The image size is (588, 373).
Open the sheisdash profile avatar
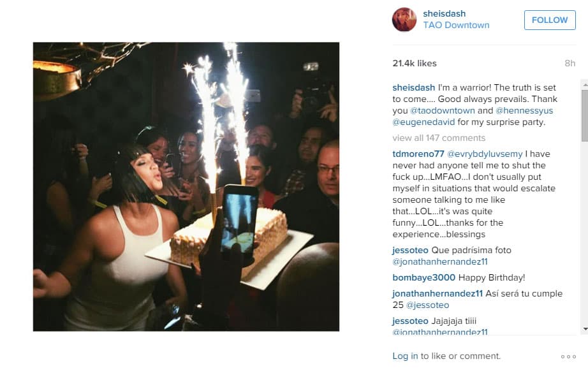pyautogui.click(x=404, y=20)
